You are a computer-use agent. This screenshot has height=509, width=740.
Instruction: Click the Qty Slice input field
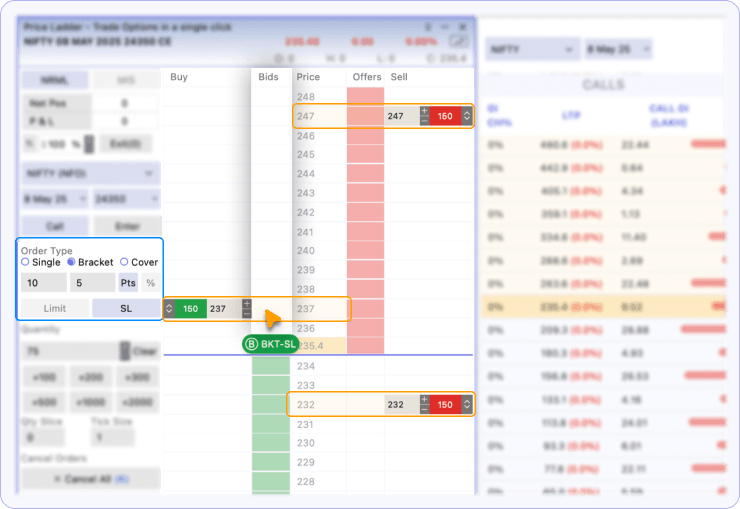pyautogui.click(x=43, y=437)
